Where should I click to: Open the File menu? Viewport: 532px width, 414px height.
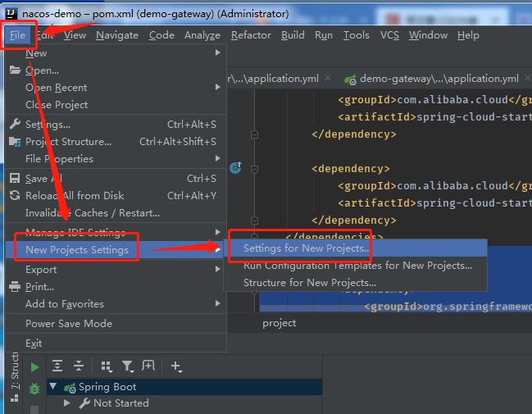17,35
